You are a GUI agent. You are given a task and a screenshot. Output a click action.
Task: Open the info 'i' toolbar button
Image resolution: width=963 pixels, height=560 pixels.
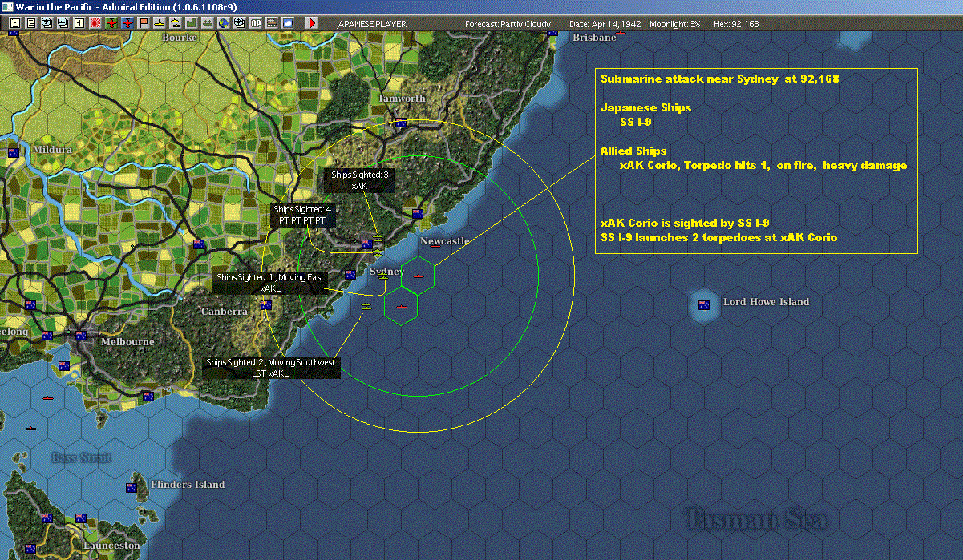(x=79, y=23)
